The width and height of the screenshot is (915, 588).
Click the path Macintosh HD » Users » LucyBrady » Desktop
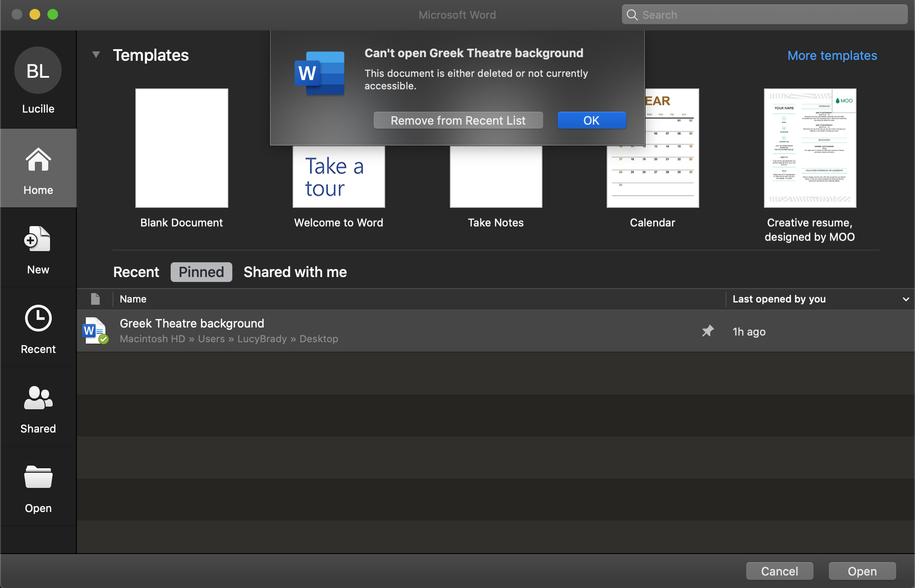(229, 339)
